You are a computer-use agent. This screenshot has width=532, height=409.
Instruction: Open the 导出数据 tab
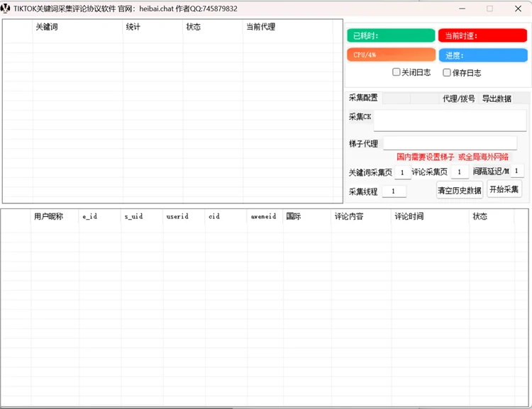click(497, 99)
